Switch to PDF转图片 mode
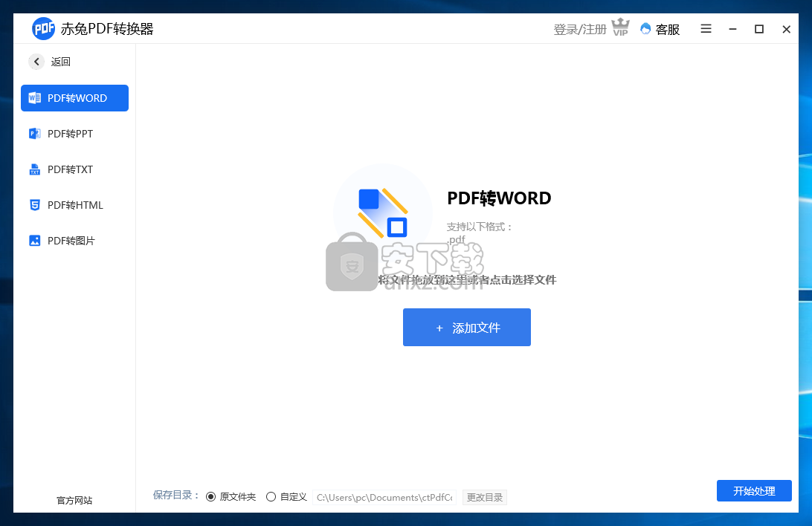Viewport: 812px width, 526px height. click(74, 241)
